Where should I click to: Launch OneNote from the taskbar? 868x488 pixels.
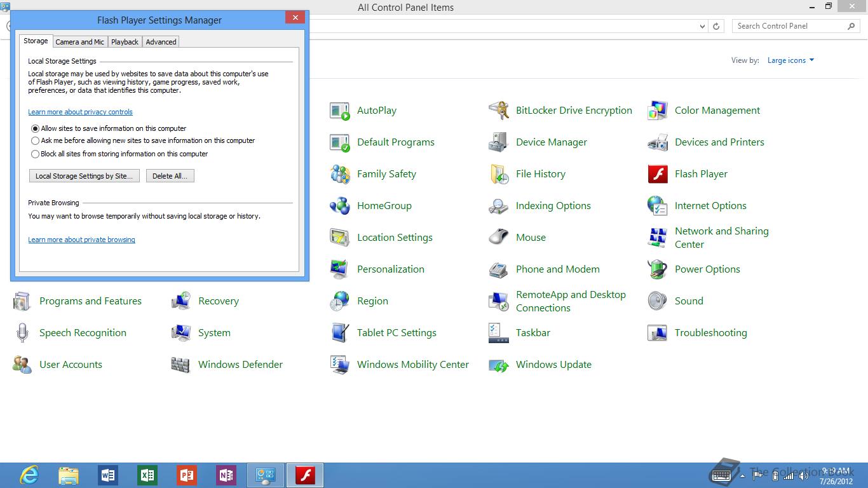[x=226, y=475]
